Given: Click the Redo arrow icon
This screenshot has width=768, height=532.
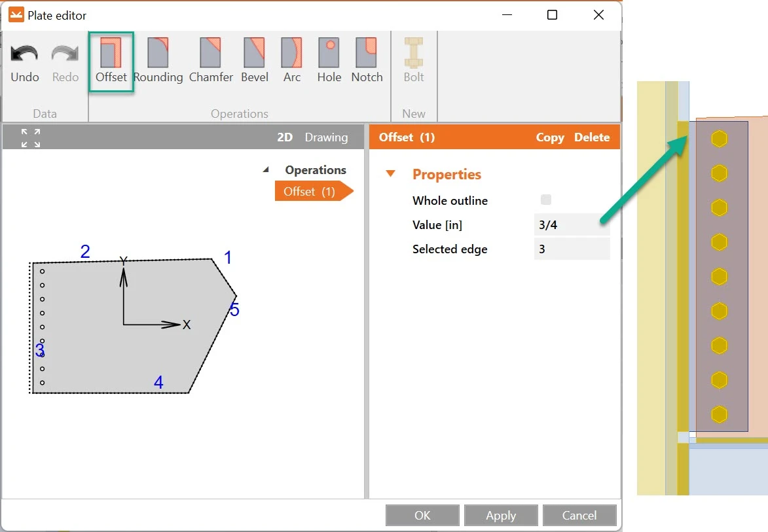Looking at the screenshot, I should 65,54.
